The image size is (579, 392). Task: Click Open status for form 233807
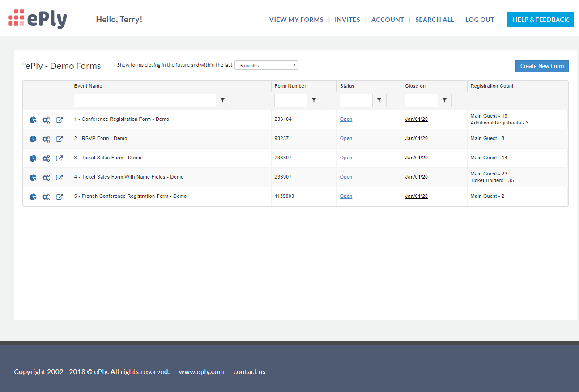pyautogui.click(x=346, y=158)
